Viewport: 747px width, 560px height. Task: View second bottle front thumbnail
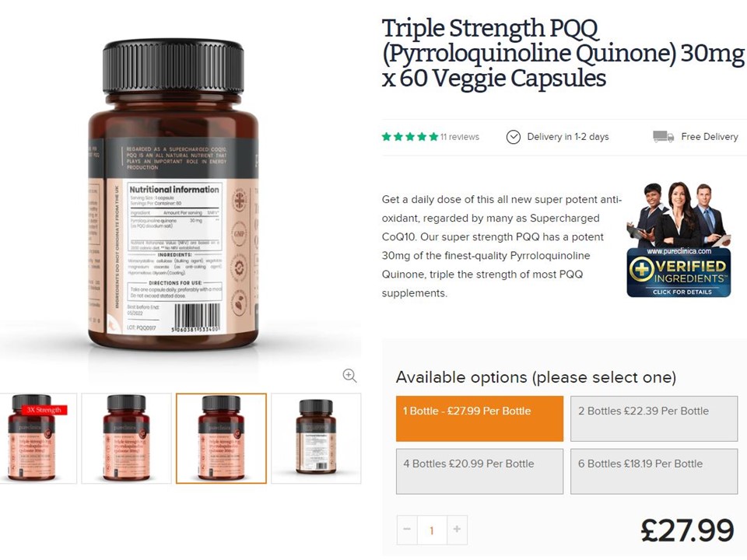[x=126, y=438]
